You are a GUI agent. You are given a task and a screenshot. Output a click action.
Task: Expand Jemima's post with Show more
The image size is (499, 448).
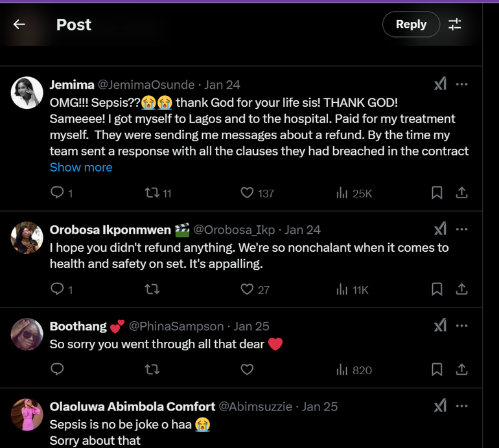(81, 167)
